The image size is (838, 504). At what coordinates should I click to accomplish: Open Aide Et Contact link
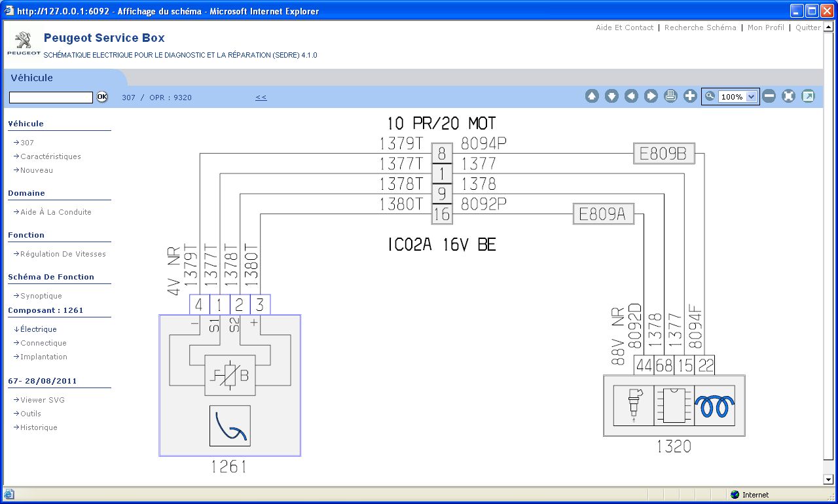click(x=625, y=27)
